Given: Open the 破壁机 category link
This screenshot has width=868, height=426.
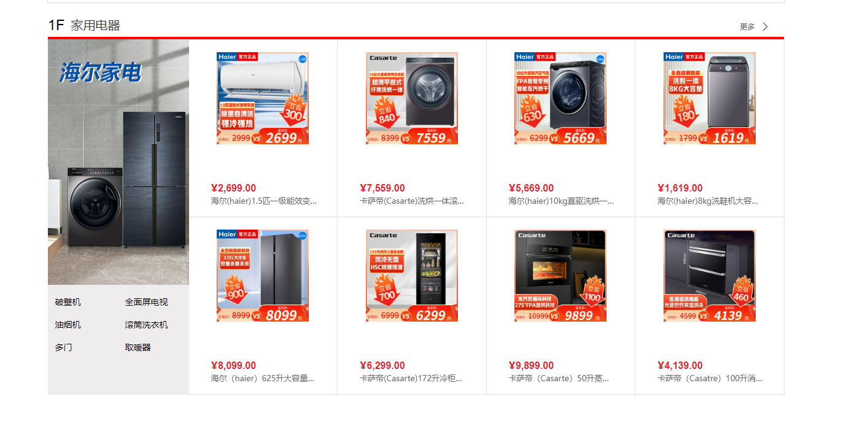Looking at the screenshot, I should [x=68, y=302].
